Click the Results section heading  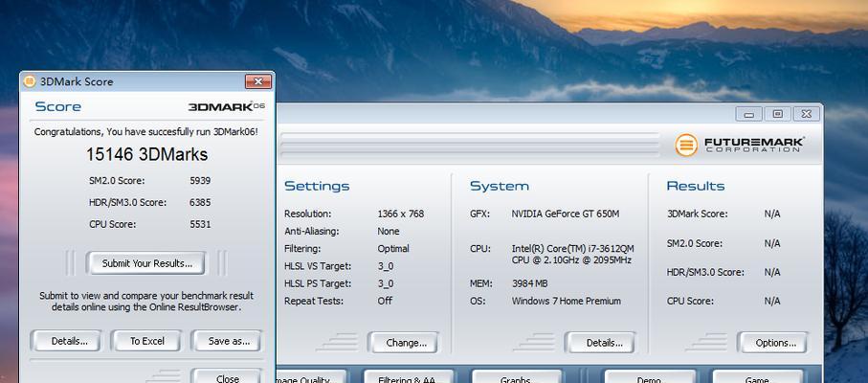[696, 186]
